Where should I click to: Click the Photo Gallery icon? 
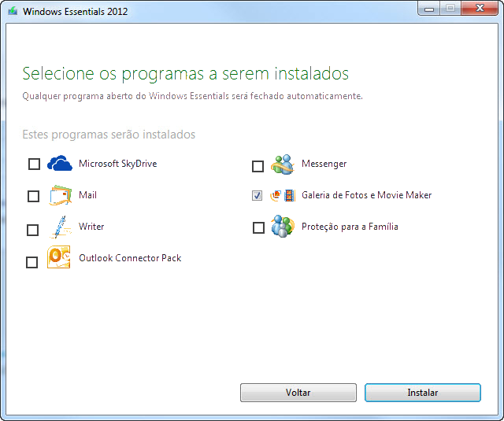(276, 195)
